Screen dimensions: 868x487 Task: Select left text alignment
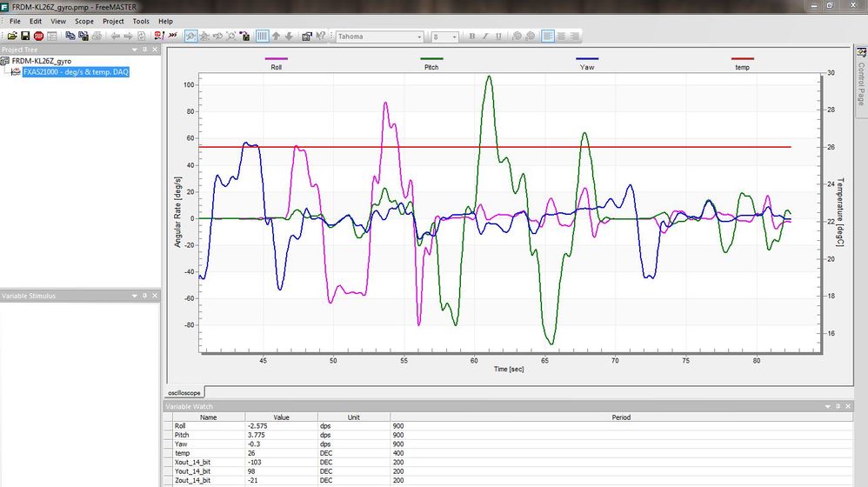548,36
